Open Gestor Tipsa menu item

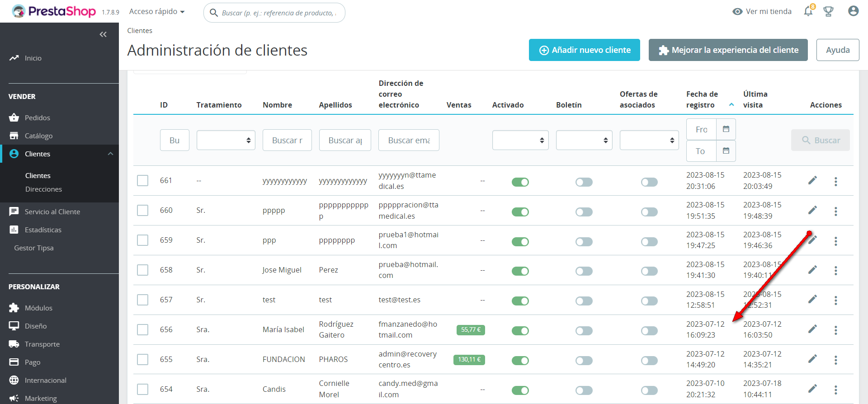point(34,248)
